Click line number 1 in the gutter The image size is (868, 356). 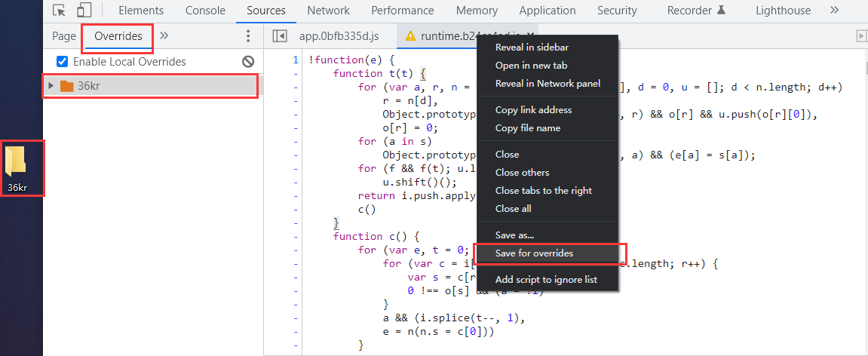click(295, 60)
